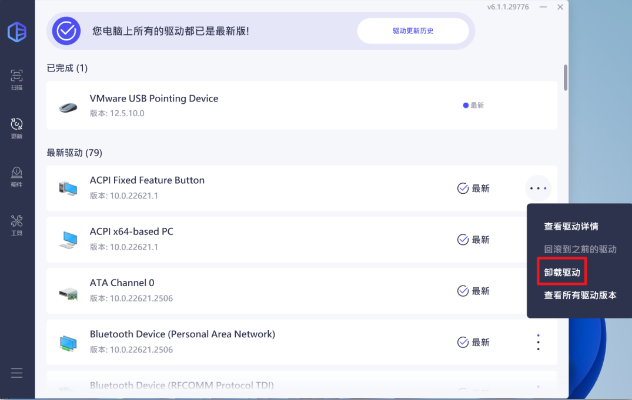This screenshot has height=400, width=632.
Task: Click version 10.0.22621.2506 under Bluetooth Personal Area Network
Action: [131, 349]
